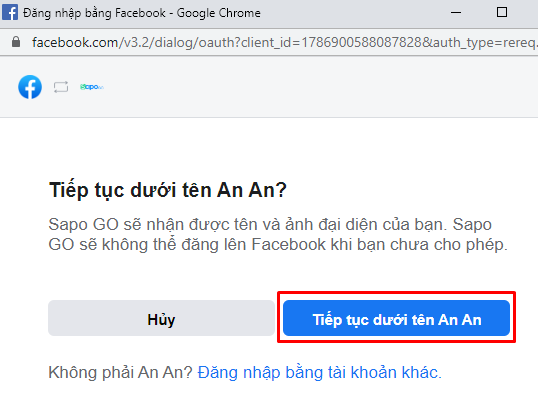
Task: Cancel the login with the Hủy button
Action: pyautogui.click(x=161, y=318)
